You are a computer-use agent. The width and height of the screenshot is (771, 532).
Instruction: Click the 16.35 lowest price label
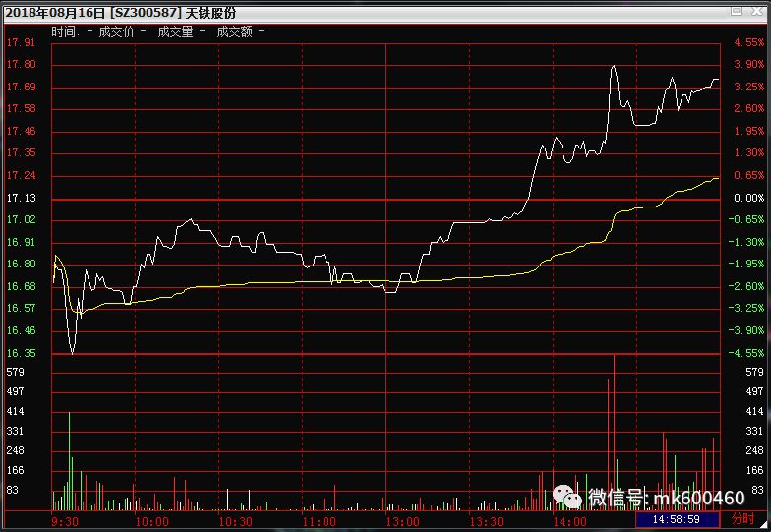[21, 353]
